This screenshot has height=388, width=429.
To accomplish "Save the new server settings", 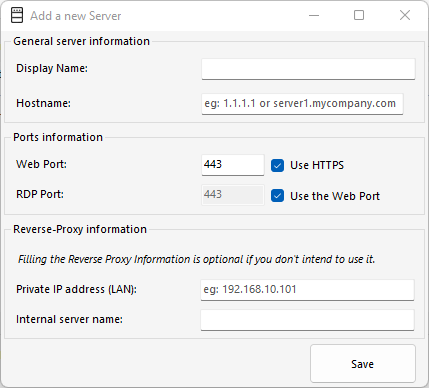I will click(363, 364).
